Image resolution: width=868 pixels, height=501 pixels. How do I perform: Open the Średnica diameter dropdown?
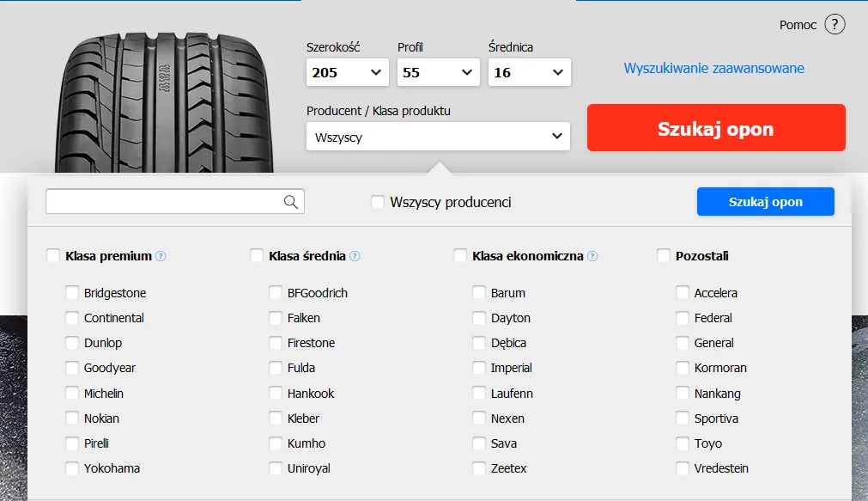(x=529, y=73)
